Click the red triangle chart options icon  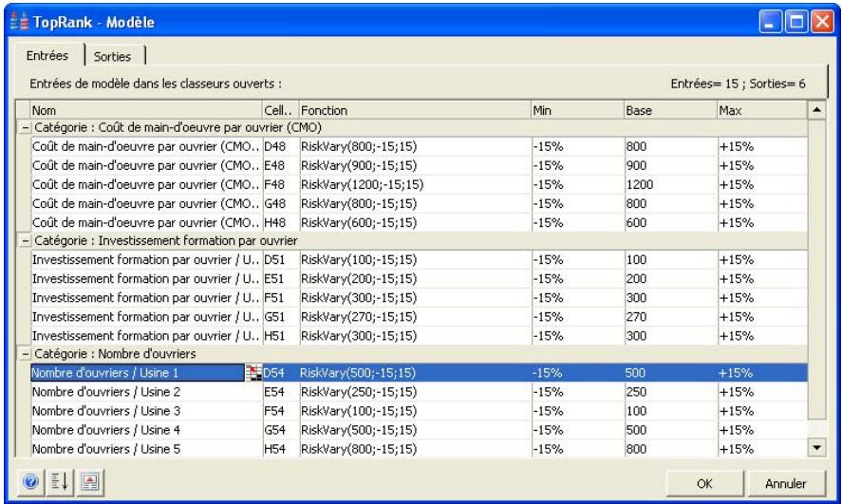pos(90,482)
